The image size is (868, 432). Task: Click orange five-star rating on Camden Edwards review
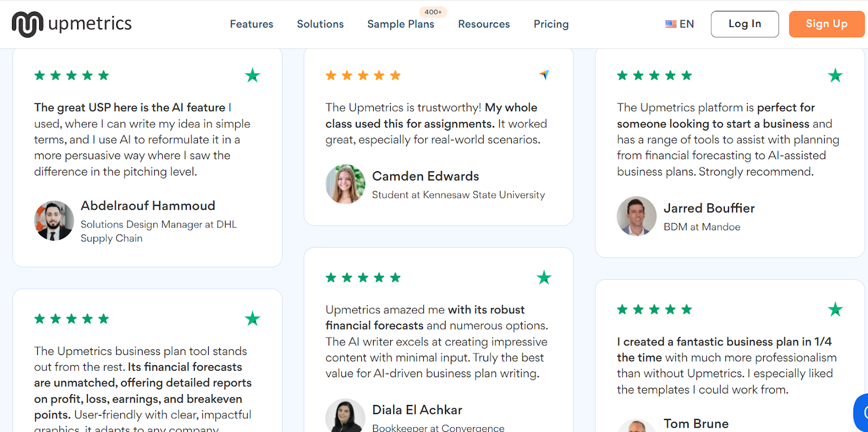363,75
